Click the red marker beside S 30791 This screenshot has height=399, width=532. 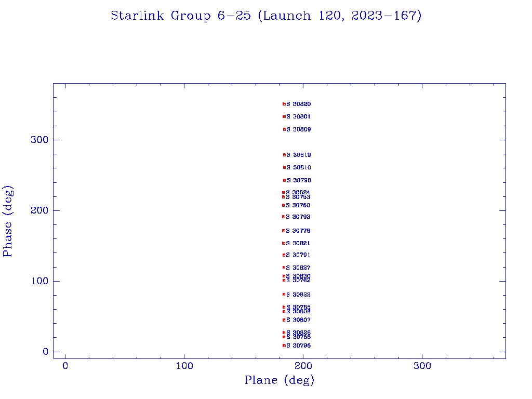(x=284, y=255)
